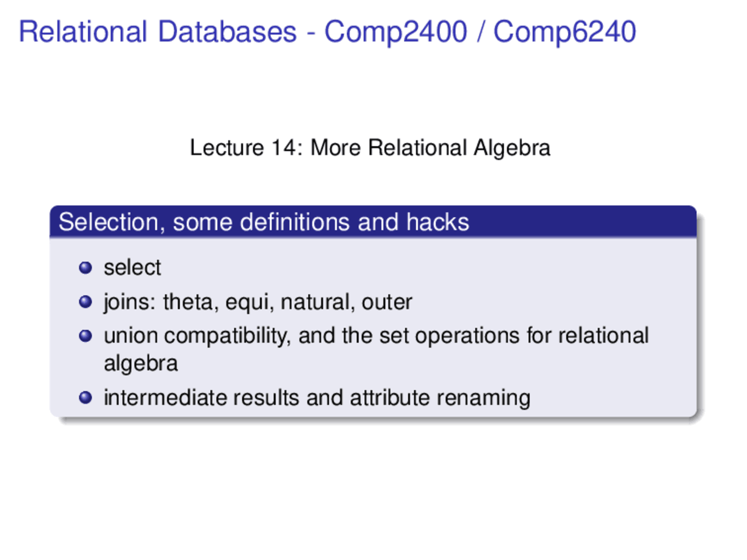This screenshot has height=560, width=747.
Task: Click the bullet beside "select"
Action: pyautogui.click(x=85, y=268)
